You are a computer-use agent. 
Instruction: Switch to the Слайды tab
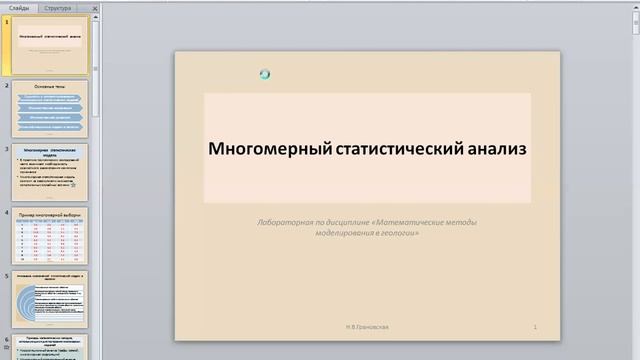[19, 8]
